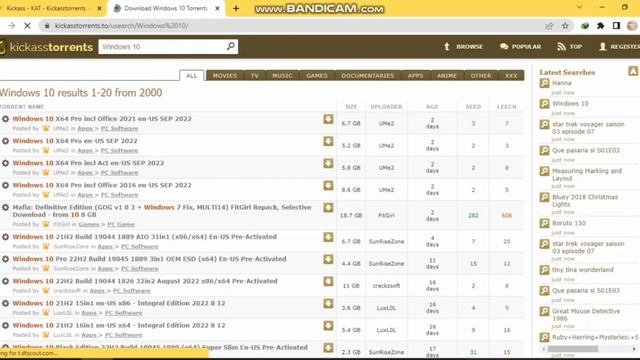The image size is (640, 360).
Task: Click the REGISTER link in header
Action: pos(619,47)
